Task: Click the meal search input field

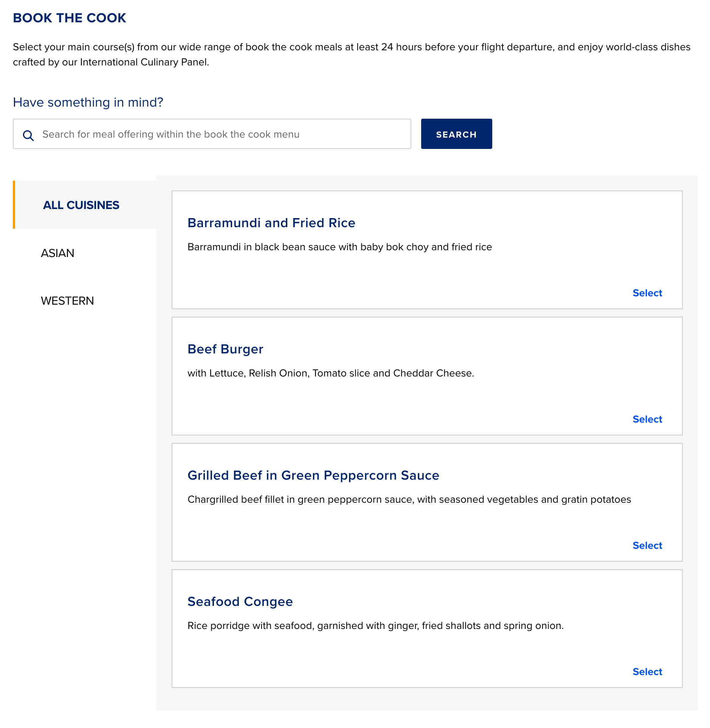Action: pos(212,134)
